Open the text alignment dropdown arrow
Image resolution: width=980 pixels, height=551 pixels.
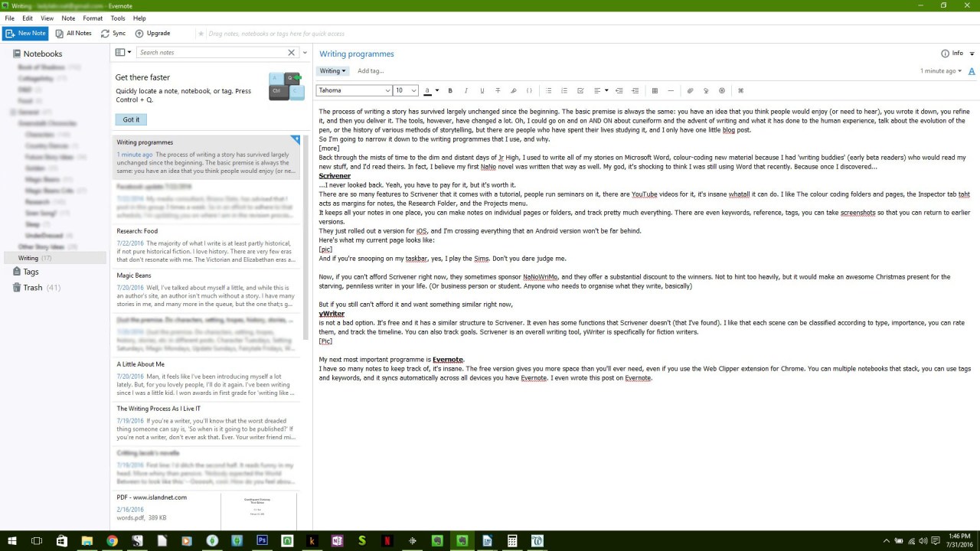[x=606, y=90]
